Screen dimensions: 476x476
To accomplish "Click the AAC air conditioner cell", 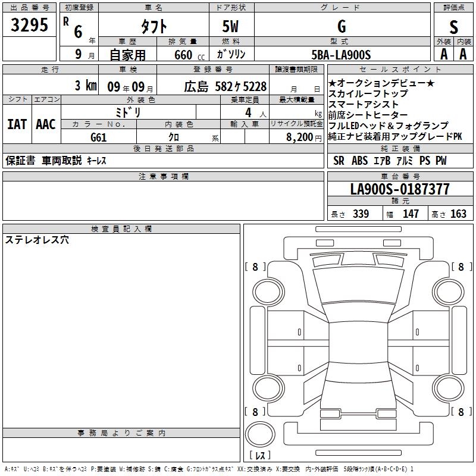I will click(x=45, y=124).
